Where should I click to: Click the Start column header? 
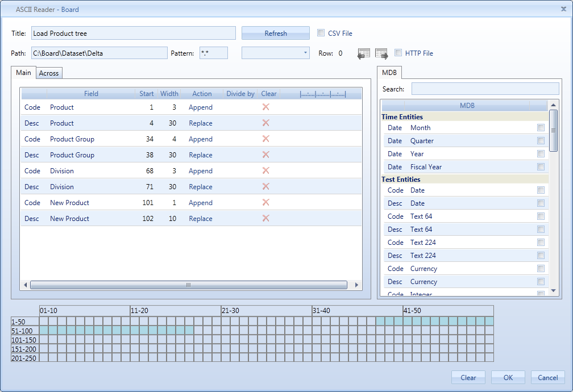(147, 94)
